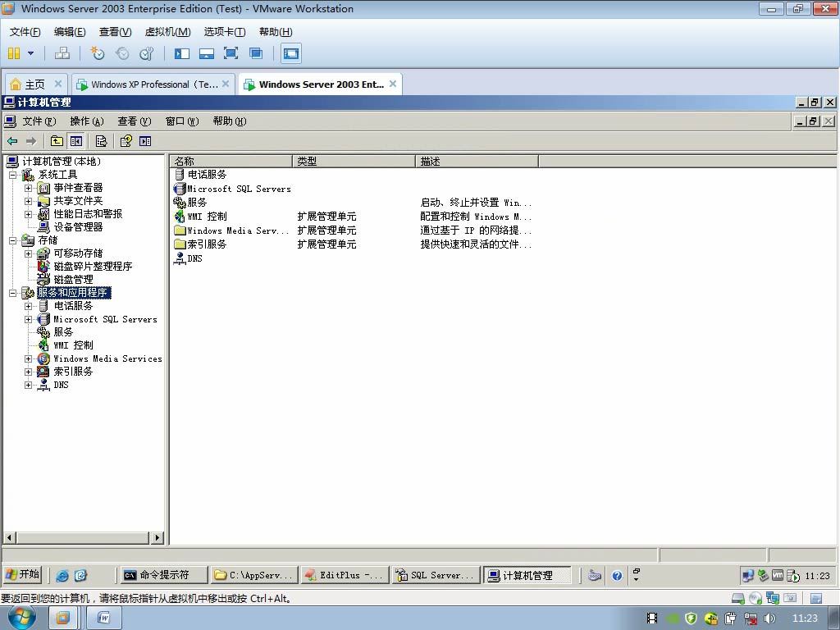Screen dimensions: 840x630
Task: Click the host volume speaker tray icon
Action: point(769,619)
